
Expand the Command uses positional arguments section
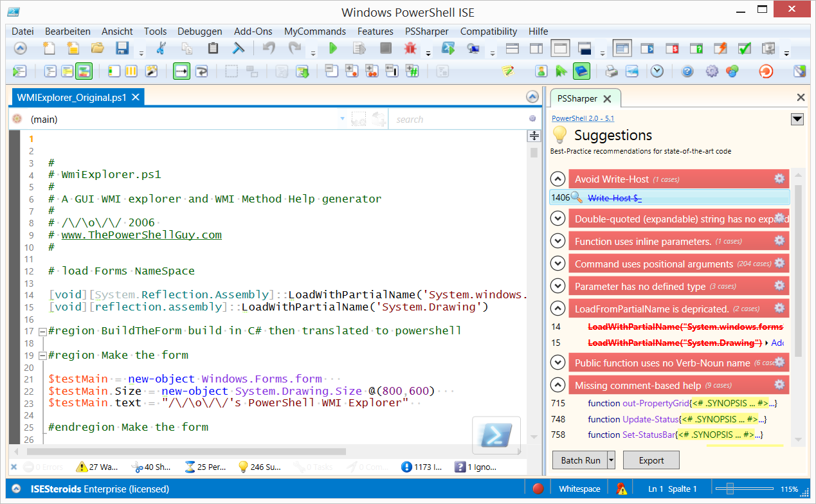[x=558, y=264]
